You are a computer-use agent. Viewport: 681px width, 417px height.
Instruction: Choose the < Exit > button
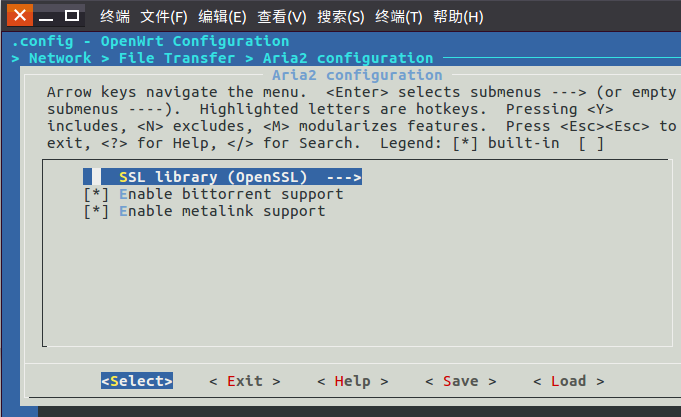pos(245,381)
